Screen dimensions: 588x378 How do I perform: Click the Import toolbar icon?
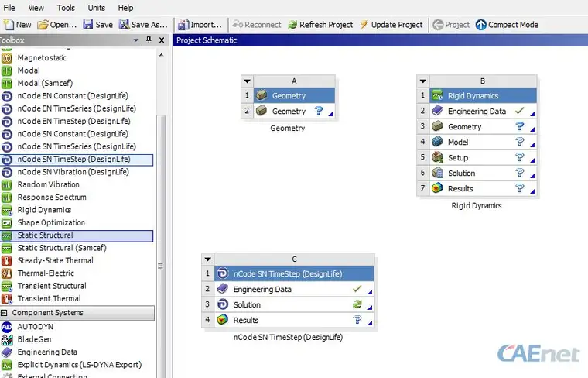click(183, 25)
